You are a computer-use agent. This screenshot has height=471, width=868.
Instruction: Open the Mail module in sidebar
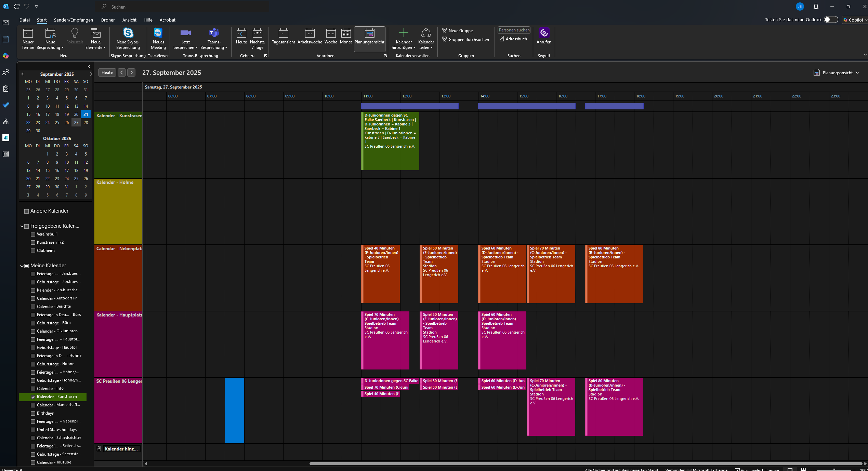[6, 23]
